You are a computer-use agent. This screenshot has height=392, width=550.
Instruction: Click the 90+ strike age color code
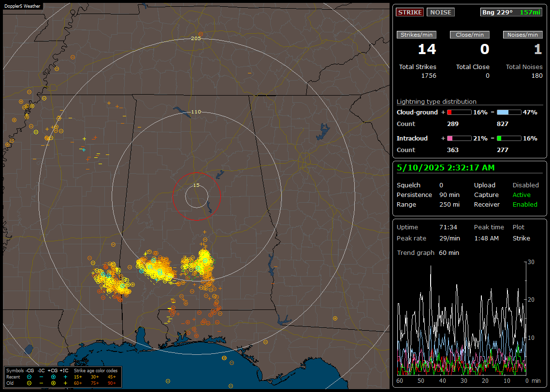112,383
